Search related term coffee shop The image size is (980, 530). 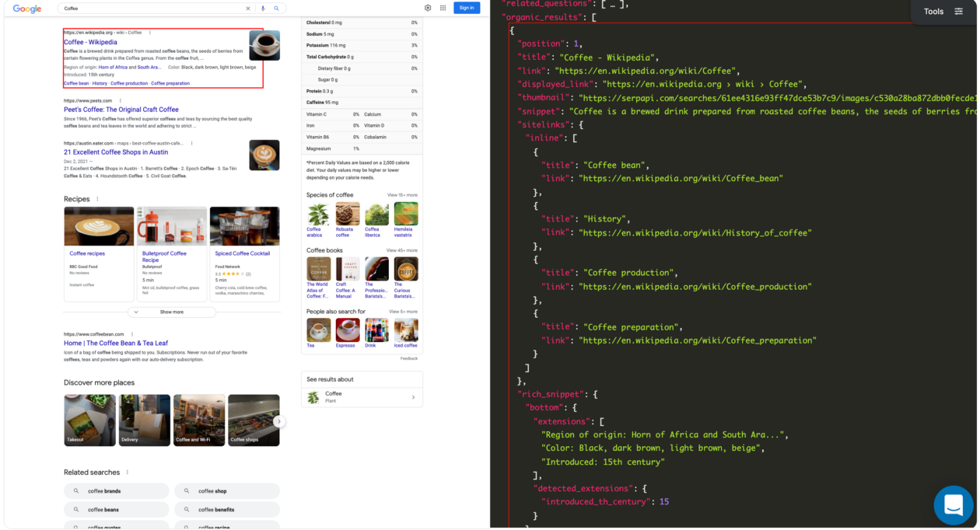tap(227, 491)
